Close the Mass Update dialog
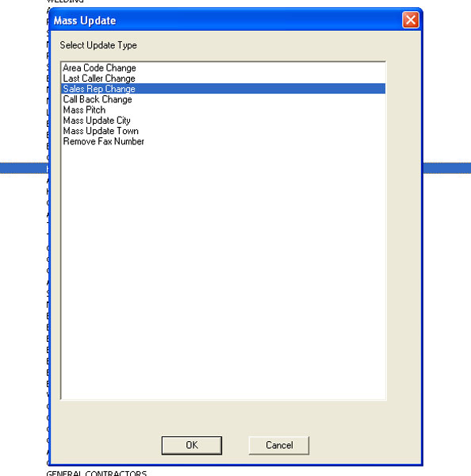 click(x=411, y=20)
